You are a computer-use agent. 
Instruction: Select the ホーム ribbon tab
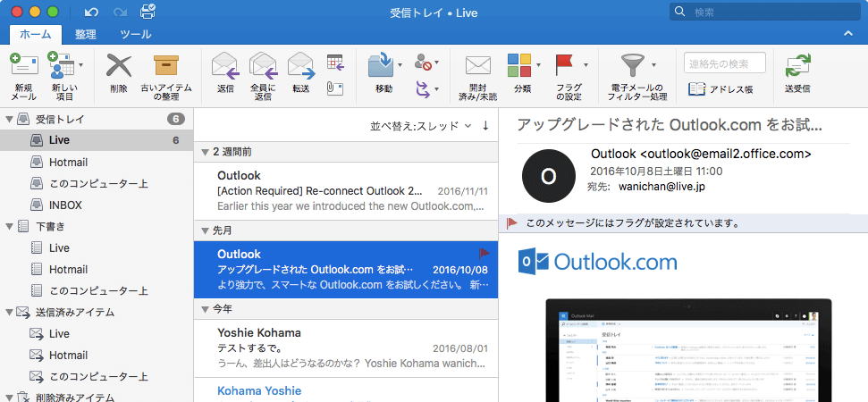tap(36, 34)
